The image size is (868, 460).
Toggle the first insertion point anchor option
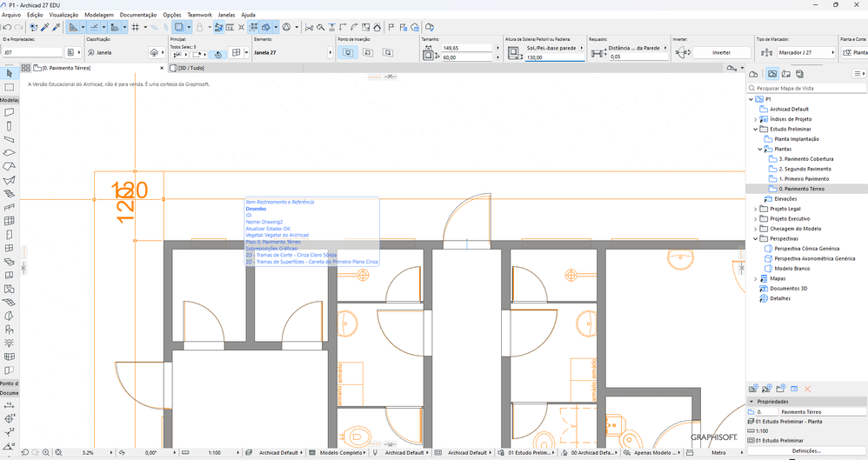pos(348,53)
